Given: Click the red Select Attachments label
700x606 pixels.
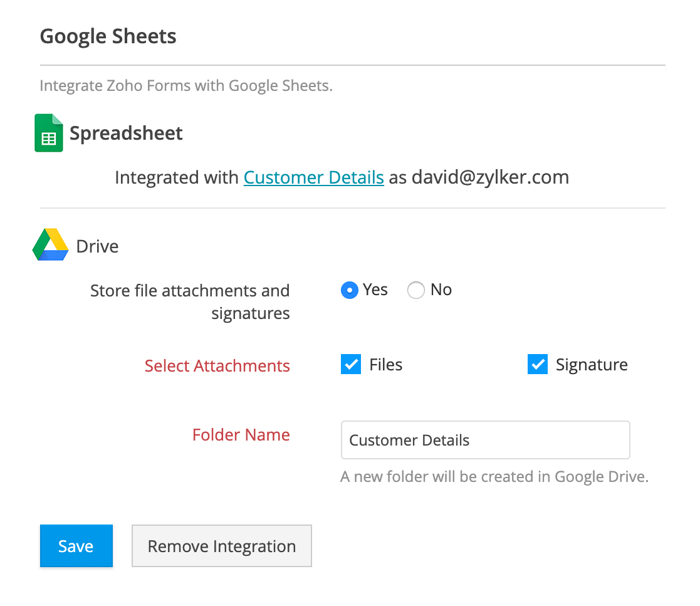Looking at the screenshot, I should pyautogui.click(x=217, y=365).
